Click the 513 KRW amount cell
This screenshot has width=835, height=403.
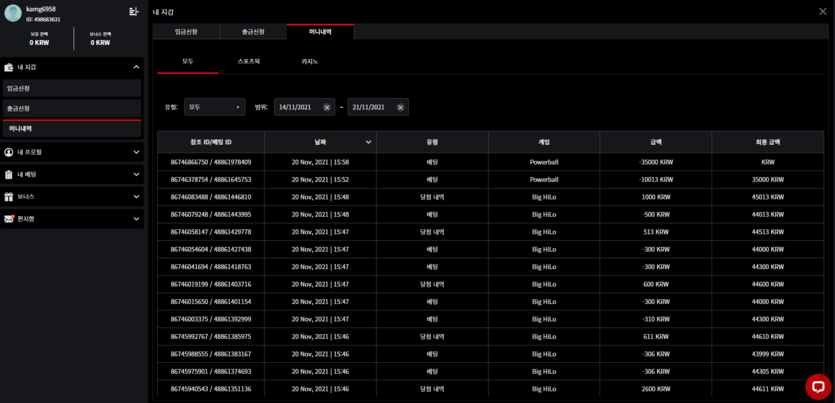tap(656, 232)
